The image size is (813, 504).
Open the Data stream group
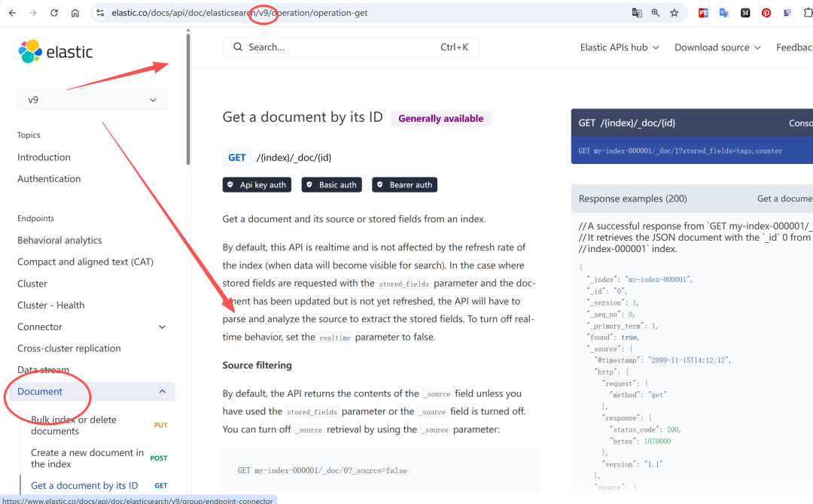click(x=43, y=370)
